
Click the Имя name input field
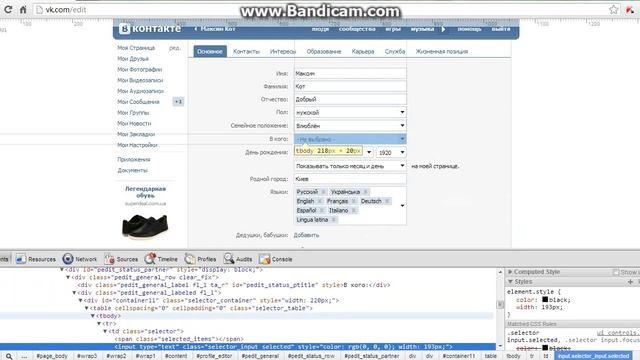(350, 73)
